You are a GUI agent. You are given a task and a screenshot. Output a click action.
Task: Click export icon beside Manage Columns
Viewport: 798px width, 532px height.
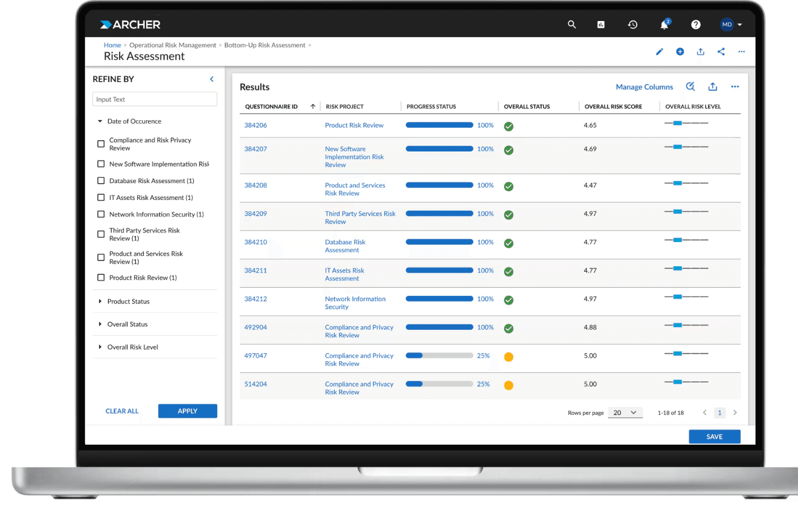(x=712, y=87)
